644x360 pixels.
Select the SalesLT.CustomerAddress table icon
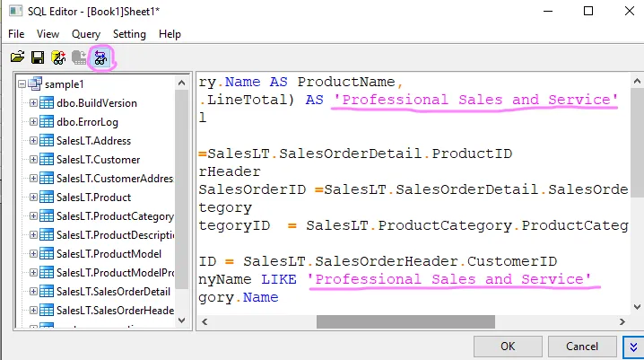(47, 179)
